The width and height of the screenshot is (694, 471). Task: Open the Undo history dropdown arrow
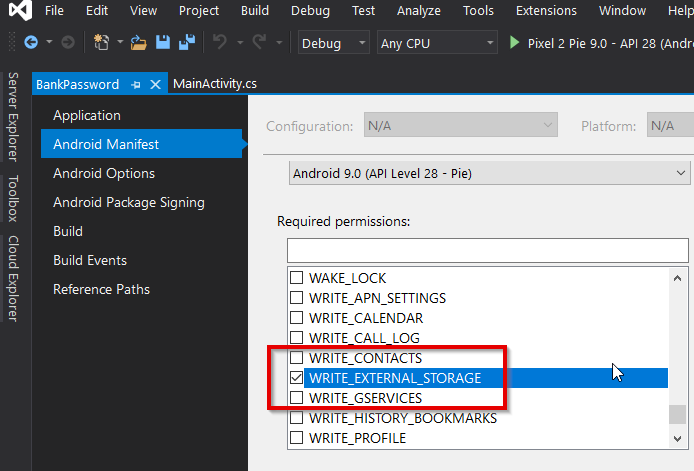(240, 43)
